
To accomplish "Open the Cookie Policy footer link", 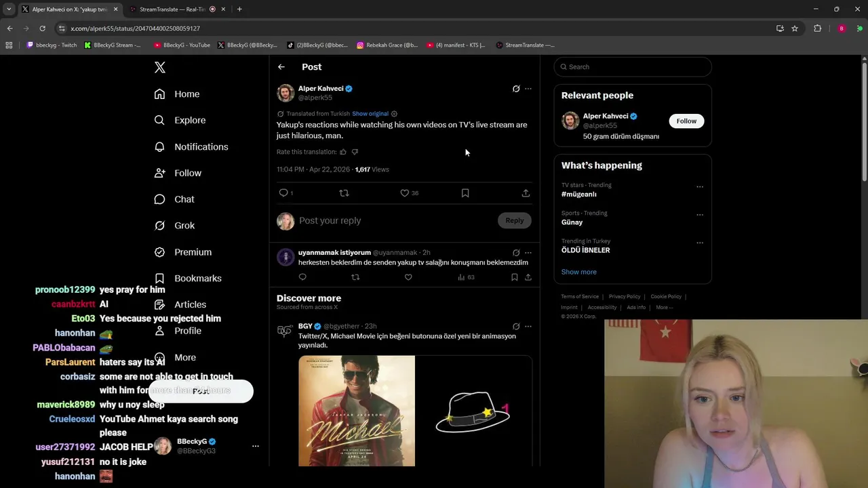I will (666, 296).
